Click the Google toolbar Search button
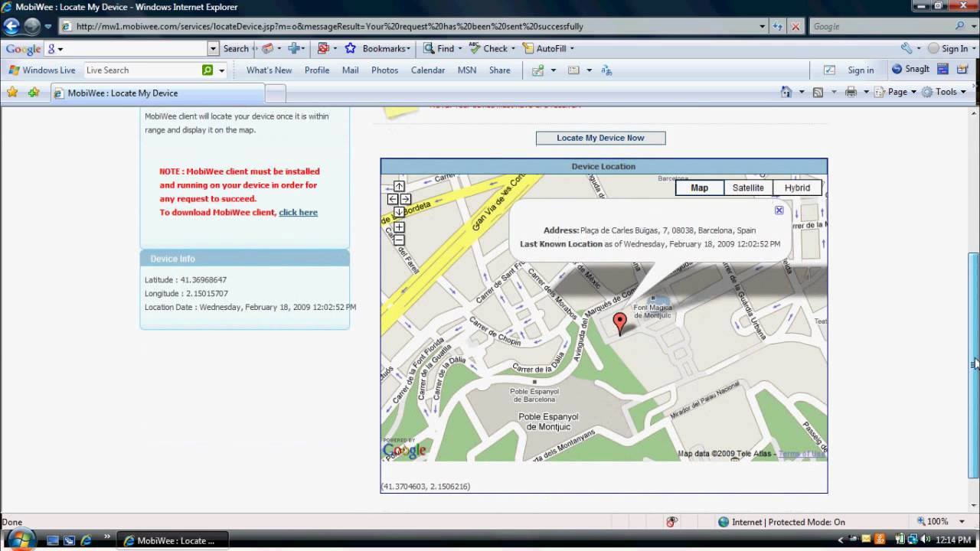This screenshot has height=551, width=980. [236, 48]
